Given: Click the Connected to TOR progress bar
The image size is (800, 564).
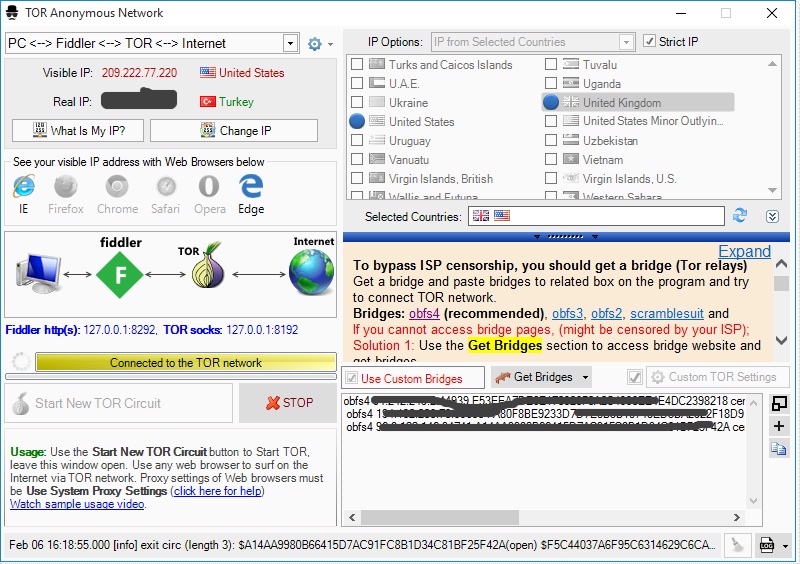Looking at the screenshot, I should 186,362.
